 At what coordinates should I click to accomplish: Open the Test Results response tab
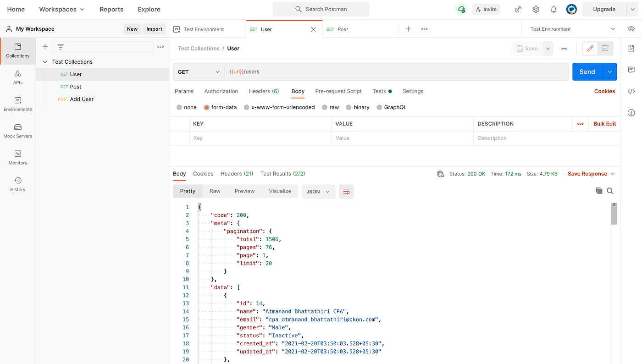point(282,174)
